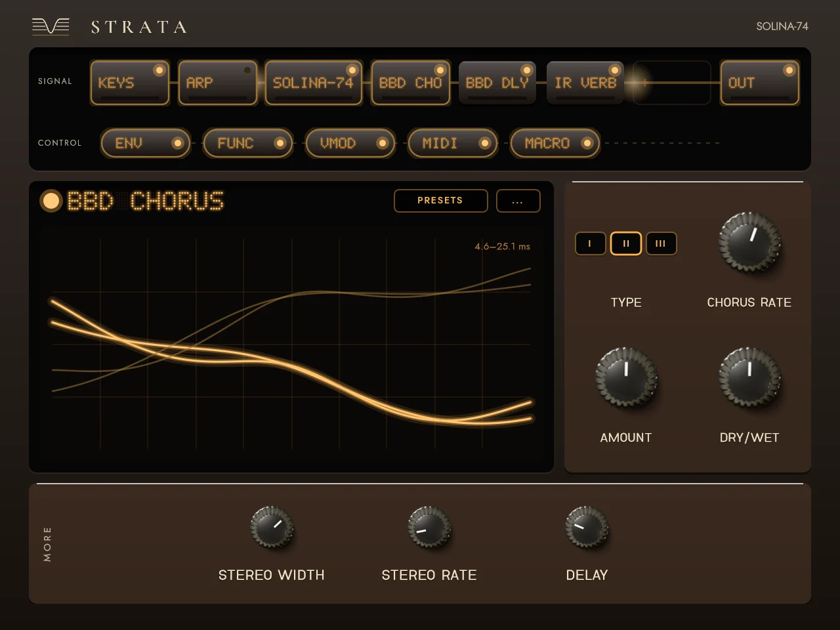Open the IR VERB signal module

(x=585, y=83)
